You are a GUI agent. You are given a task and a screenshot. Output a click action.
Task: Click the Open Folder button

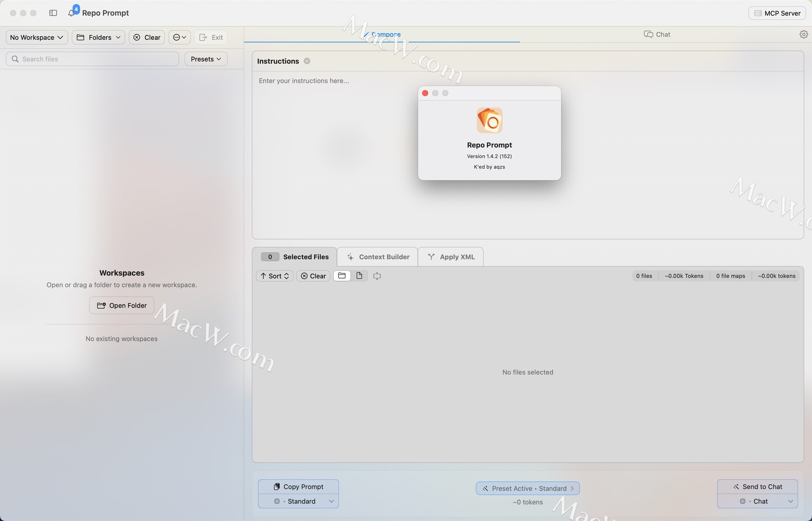click(x=121, y=306)
